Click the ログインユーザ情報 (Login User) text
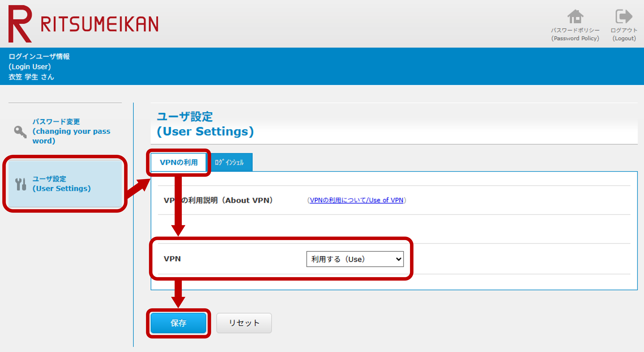Screen dimensions: 644x352 [39, 61]
